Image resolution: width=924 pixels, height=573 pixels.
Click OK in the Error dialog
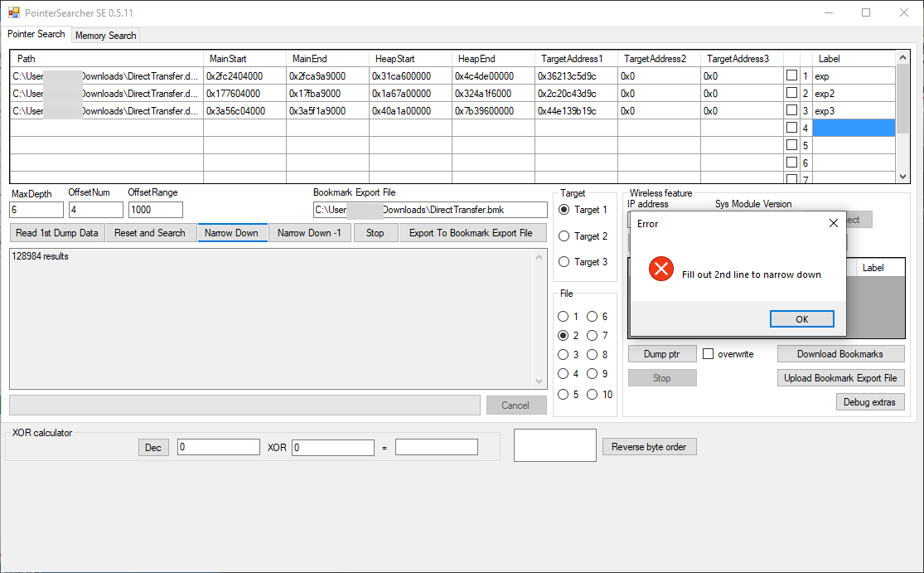click(801, 319)
